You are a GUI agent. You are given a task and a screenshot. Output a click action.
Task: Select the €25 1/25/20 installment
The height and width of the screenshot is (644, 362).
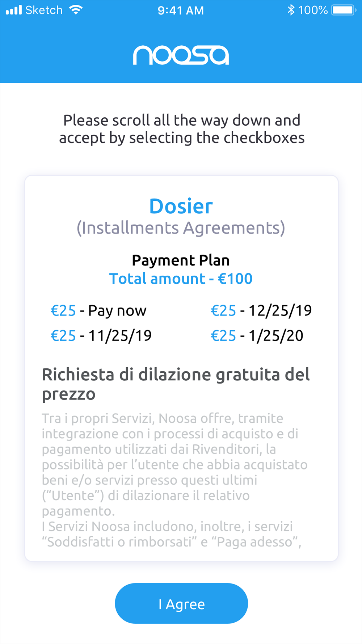(x=257, y=336)
